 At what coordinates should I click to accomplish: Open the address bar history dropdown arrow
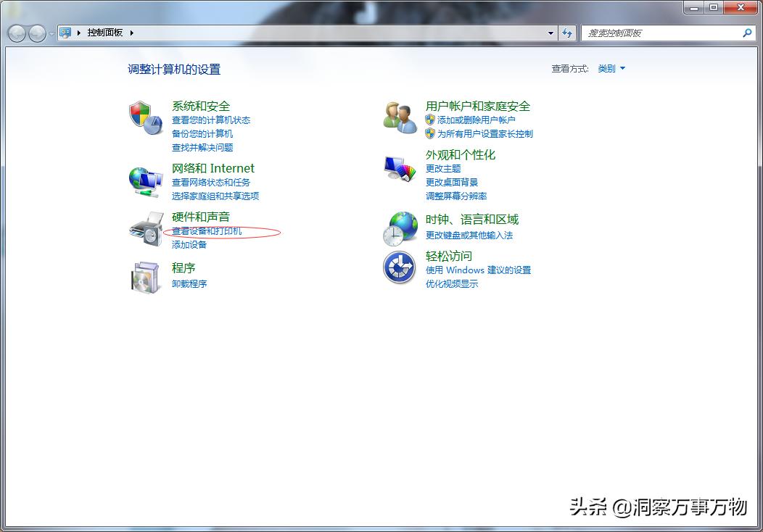[x=550, y=33]
